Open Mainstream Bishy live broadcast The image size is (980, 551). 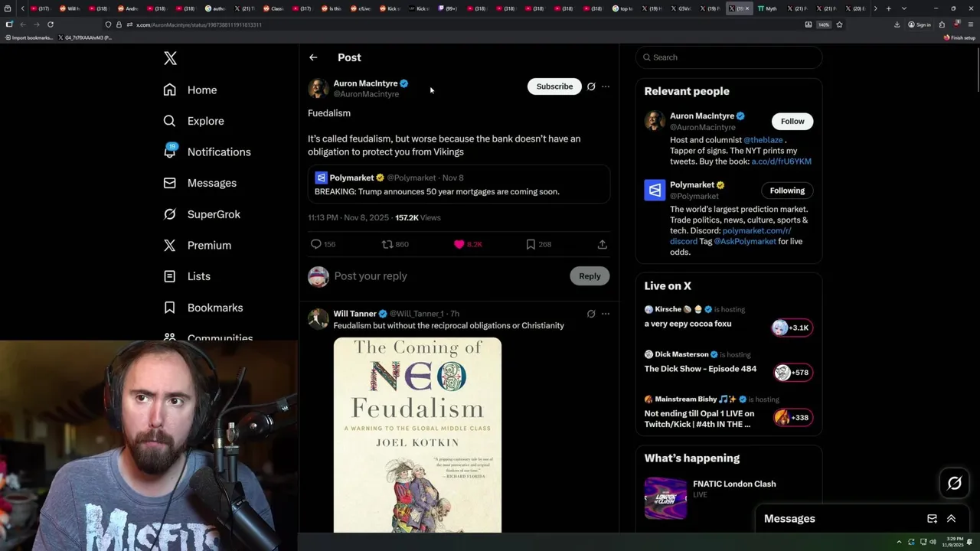pyautogui.click(x=699, y=419)
